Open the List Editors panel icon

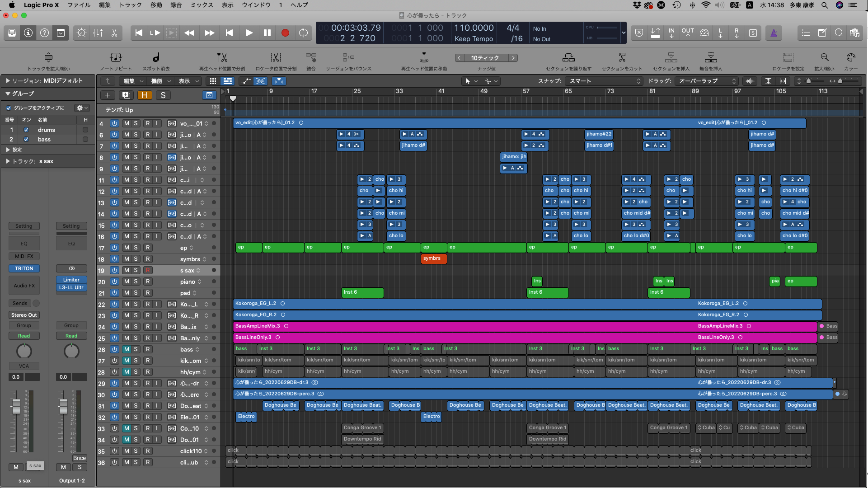pyautogui.click(x=806, y=33)
